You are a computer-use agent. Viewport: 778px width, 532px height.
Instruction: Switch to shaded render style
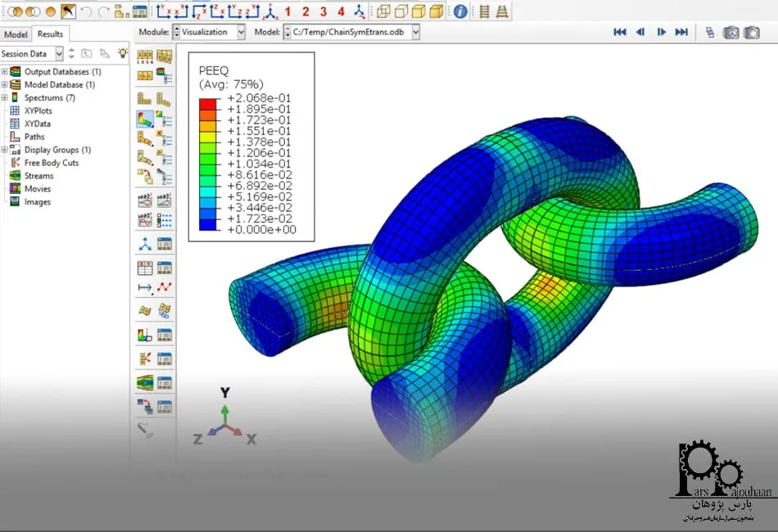coord(437,11)
